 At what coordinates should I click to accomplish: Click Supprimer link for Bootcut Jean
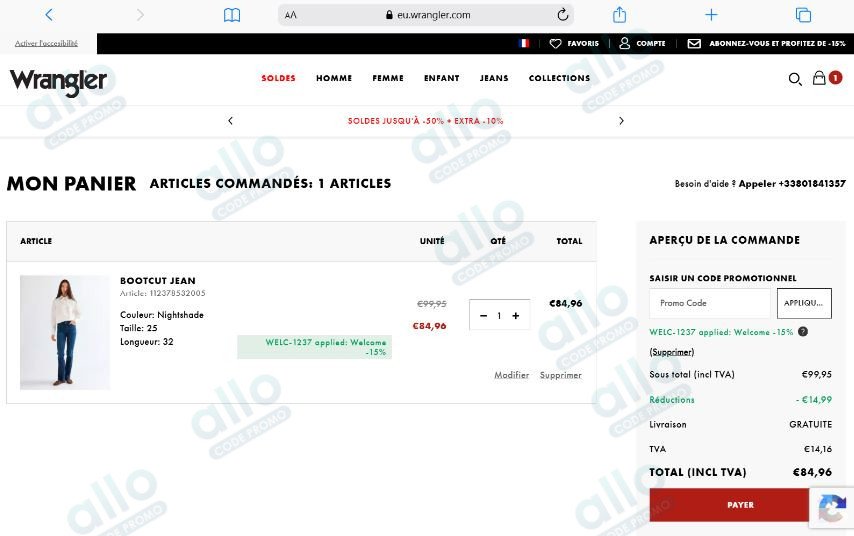560,375
